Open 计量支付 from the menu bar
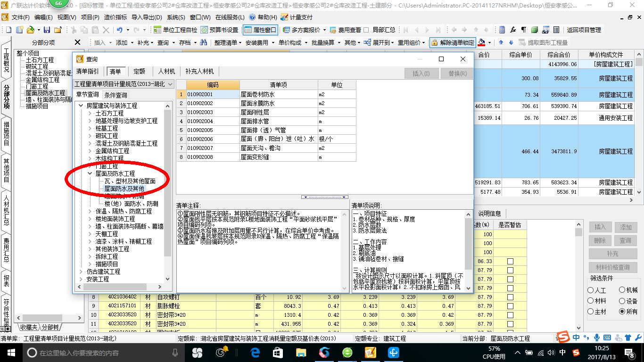This screenshot has width=644, height=362. coord(297,17)
